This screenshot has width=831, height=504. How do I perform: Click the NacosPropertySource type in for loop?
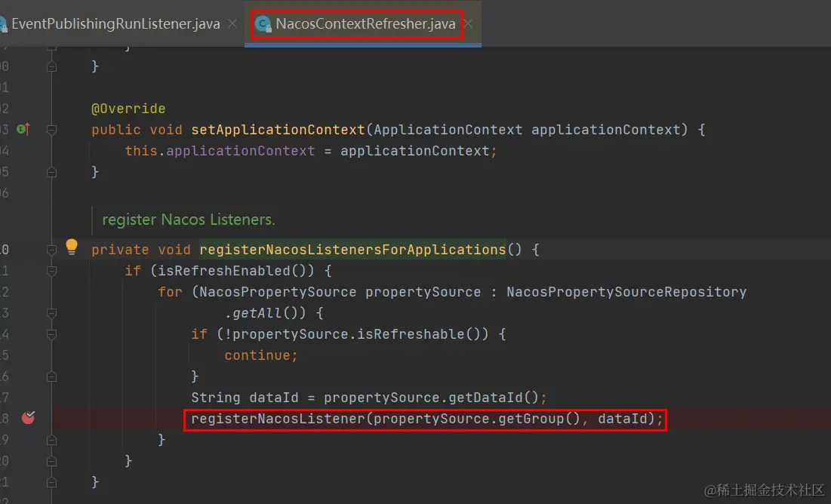tap(279, 292)
